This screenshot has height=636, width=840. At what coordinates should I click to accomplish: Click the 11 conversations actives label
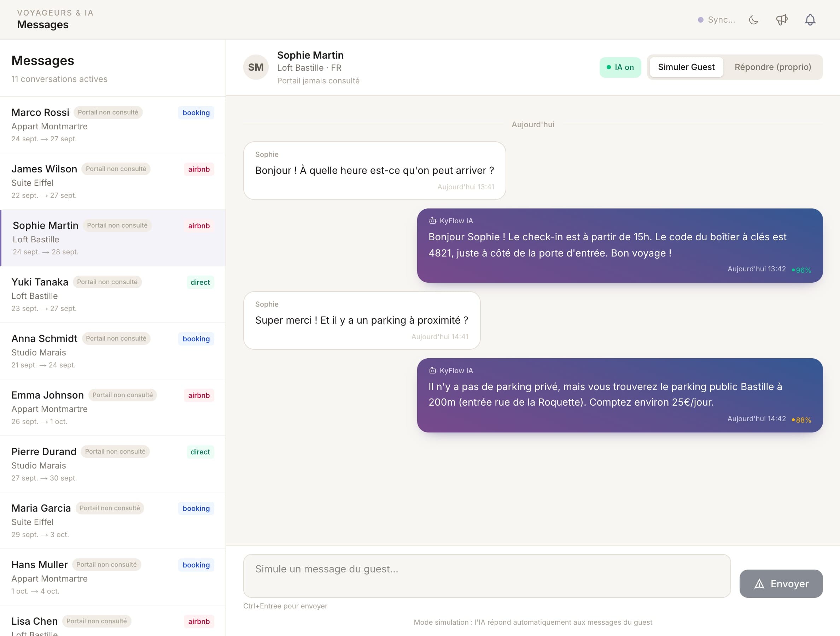coord(59,79)
